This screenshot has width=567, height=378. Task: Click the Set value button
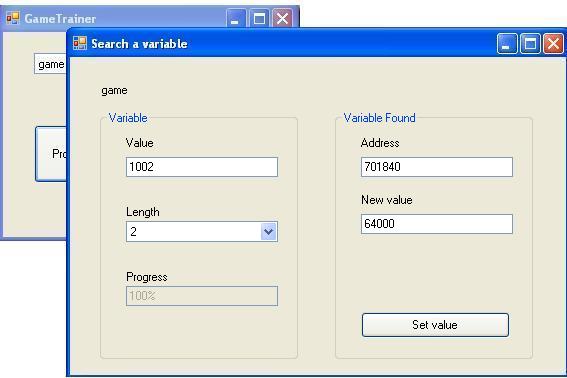pyautogui.click(x=435, y=325)
